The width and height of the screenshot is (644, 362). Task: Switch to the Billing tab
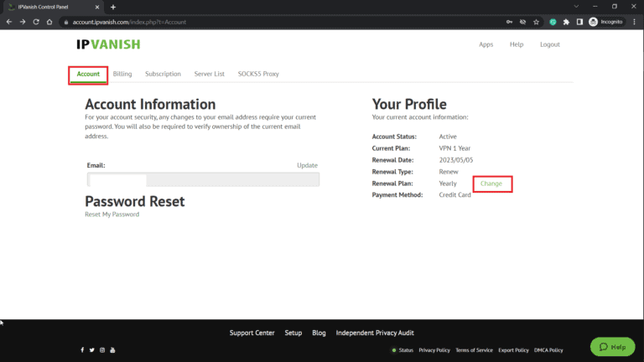point(122,74)
